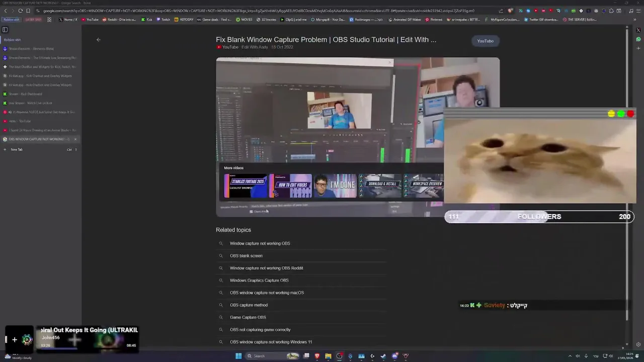Close the video viewer with the left back arrow

point(99,40)
